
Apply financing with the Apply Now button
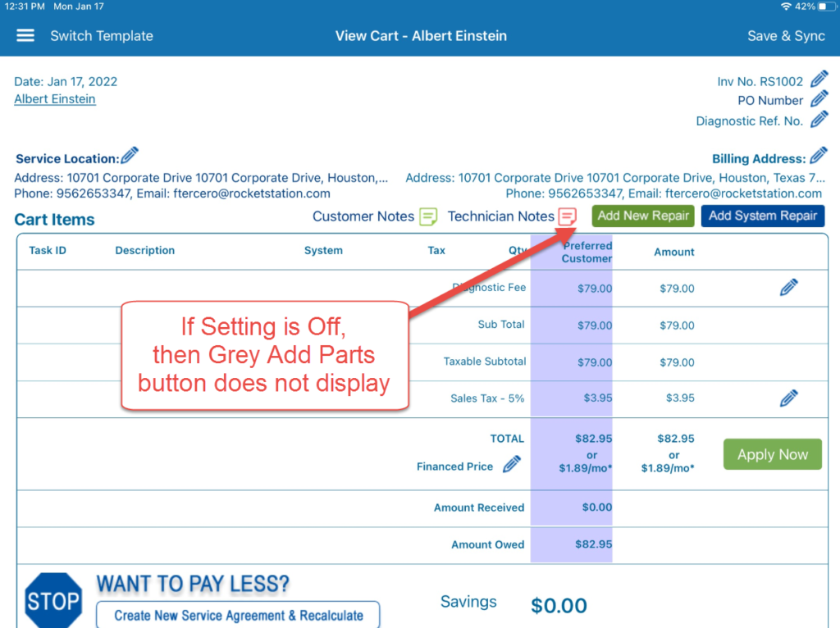click(772, 454)
